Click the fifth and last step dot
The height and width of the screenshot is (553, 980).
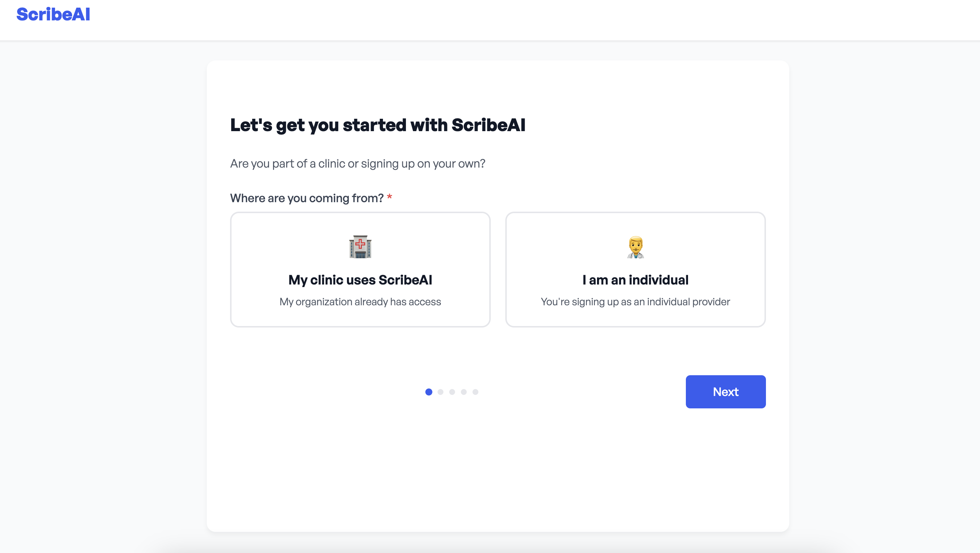pos(475,392)
